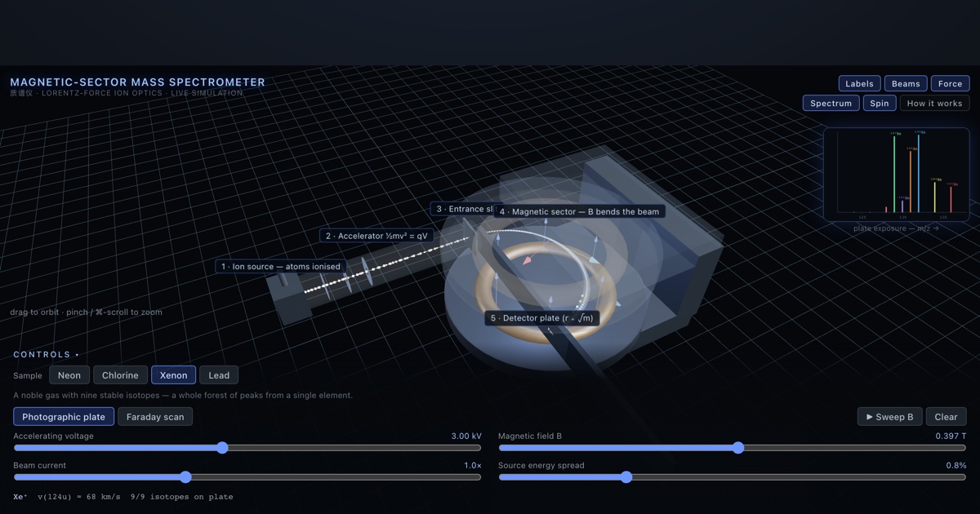Select the Chlorine sample
980x514 pixels.
pyautogui.click(x=120, y=375)
